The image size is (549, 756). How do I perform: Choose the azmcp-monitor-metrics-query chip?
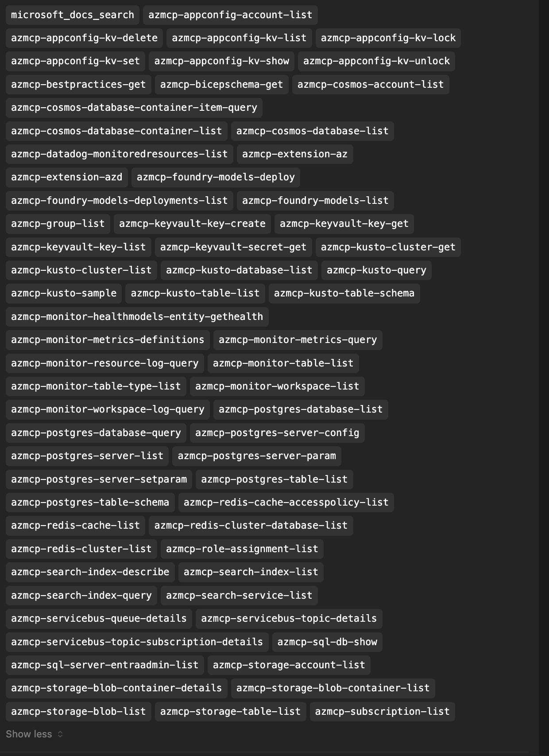[x=298, y=339]
